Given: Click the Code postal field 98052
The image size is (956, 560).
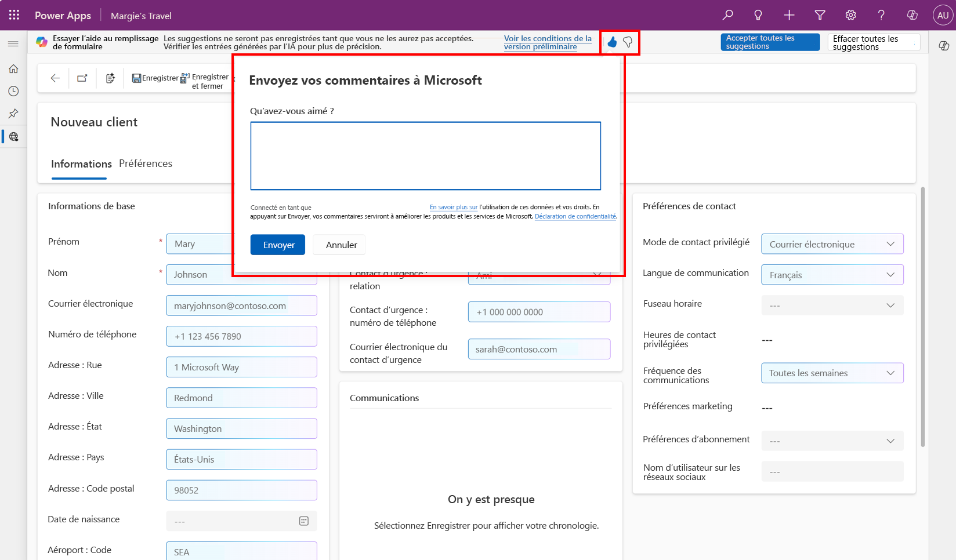Looking at the screenshot, I should click(x=241, y=490).
